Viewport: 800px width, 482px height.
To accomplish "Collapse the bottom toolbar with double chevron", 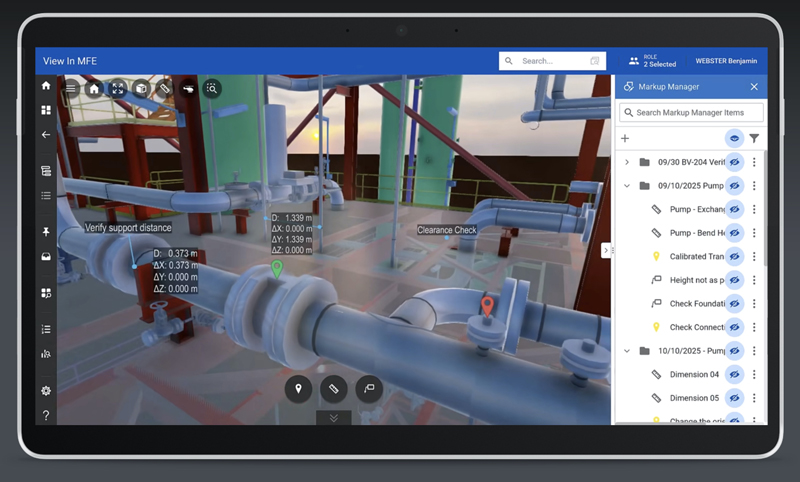I will [x=333, y=418].
